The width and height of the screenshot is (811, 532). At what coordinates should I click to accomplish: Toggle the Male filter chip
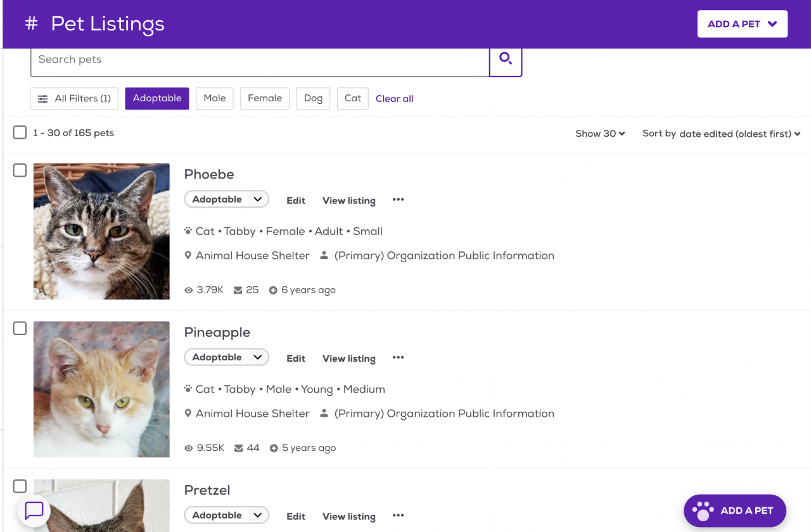pyautogui.click(x=215, y=98)
